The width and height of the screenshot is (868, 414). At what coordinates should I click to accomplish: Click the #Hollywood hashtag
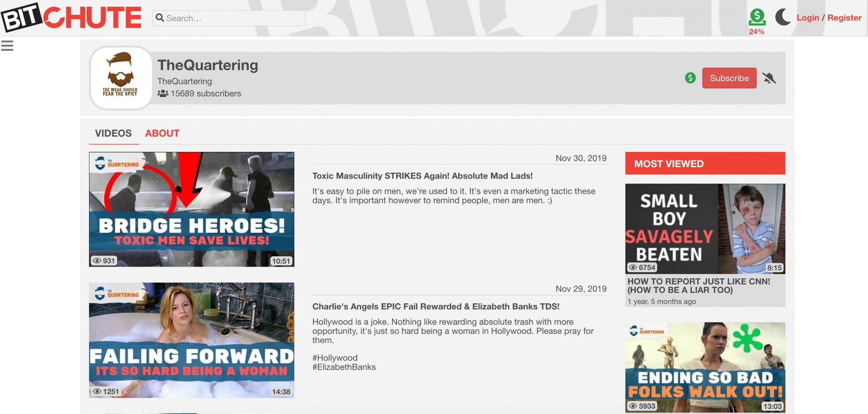coord(335,358)
